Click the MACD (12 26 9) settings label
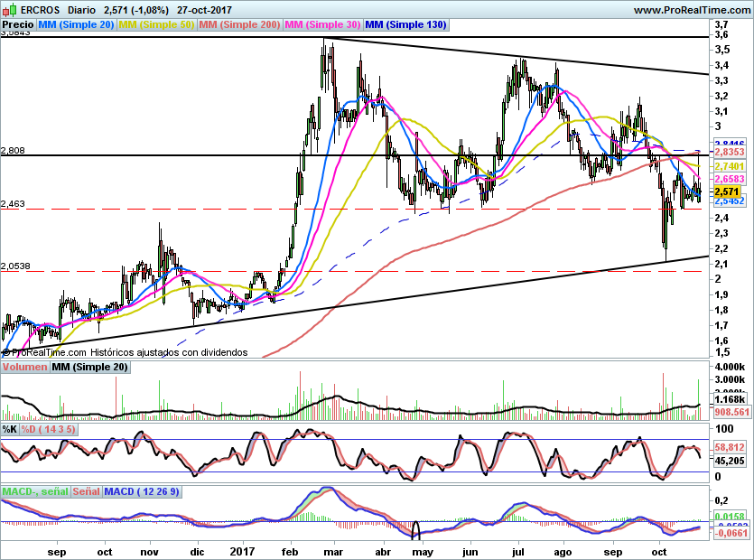The height and width of the screenshot is (560, 754). (144, 491)
